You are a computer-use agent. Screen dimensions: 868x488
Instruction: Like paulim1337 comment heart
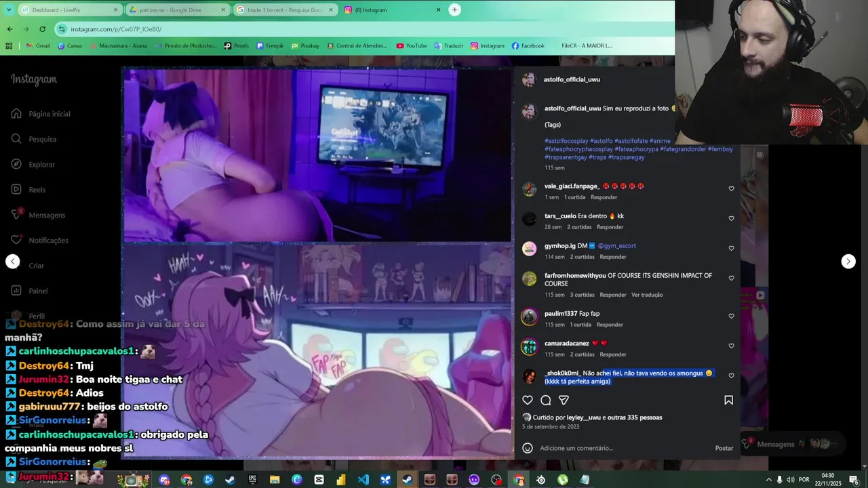pyautogui.click(x=731, y=316)
